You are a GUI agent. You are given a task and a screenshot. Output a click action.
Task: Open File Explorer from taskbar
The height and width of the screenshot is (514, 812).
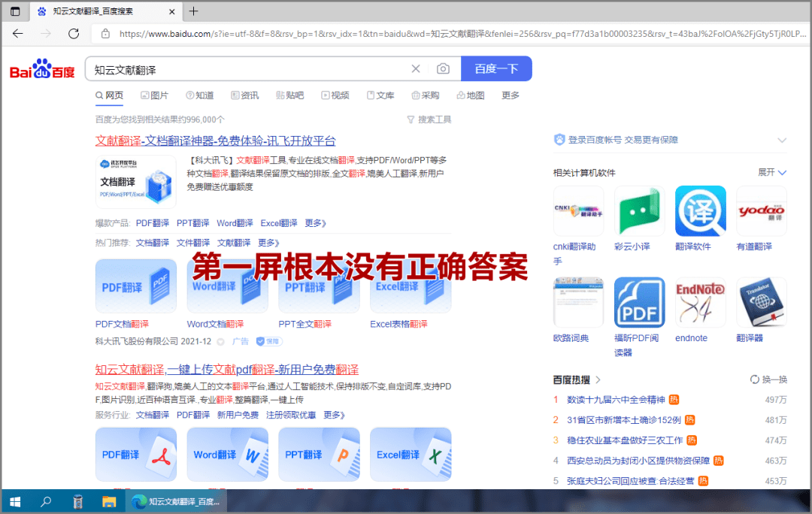pyautogui.click(x=109, y=501)
